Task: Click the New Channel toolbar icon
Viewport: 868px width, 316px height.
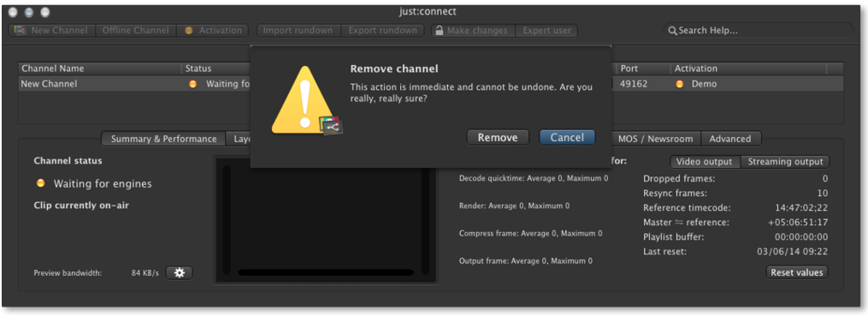Action: [21, 31]
